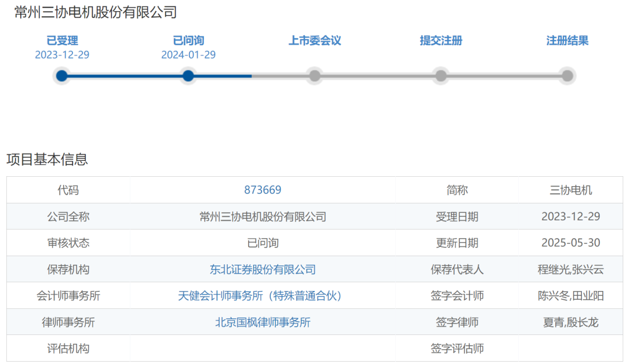The height and width of the screenshot is (364, 626).
Task: Select the 提交注册 progress dot
Action: 441,76
